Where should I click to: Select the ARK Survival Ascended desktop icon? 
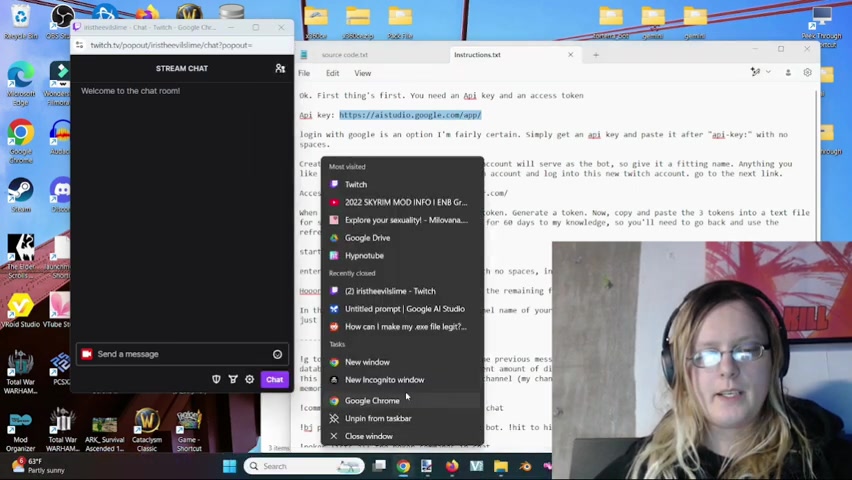click(104, 433)
